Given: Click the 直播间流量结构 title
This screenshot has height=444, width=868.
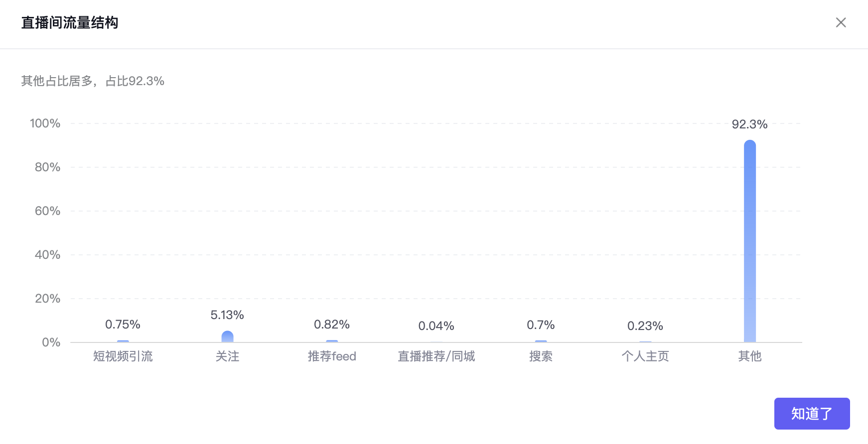Looking at the screenshot, I should coord(70,23).
